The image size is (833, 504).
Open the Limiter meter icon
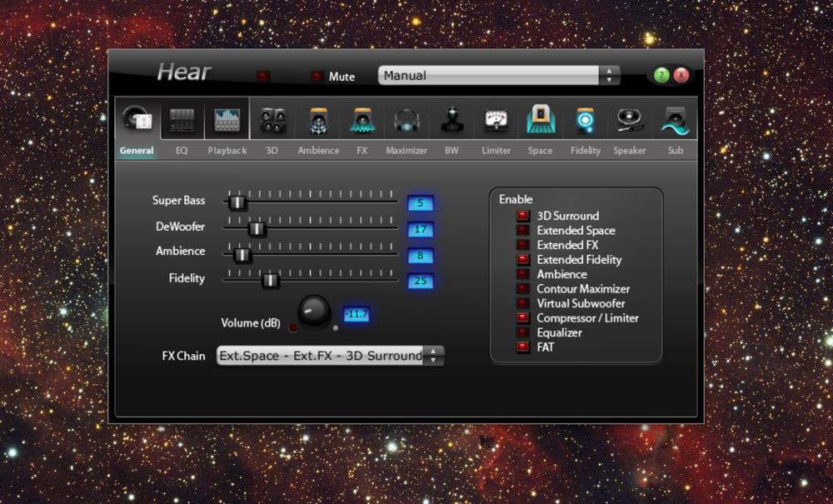496,121
